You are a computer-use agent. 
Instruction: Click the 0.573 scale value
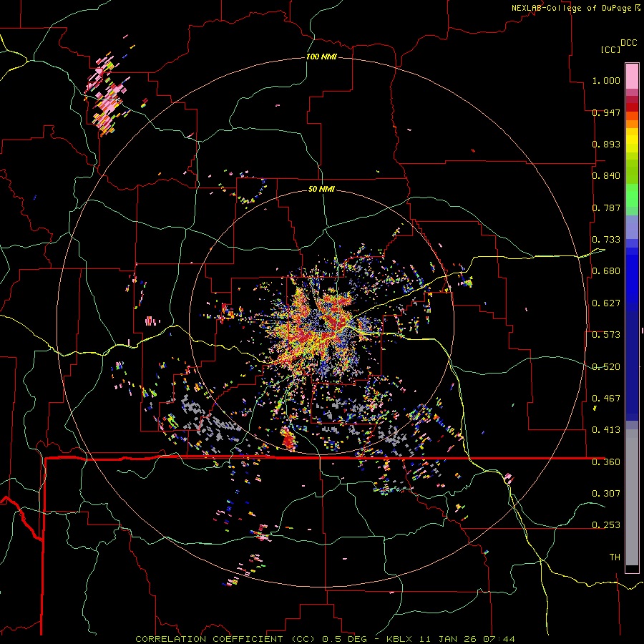coord(606,334)
